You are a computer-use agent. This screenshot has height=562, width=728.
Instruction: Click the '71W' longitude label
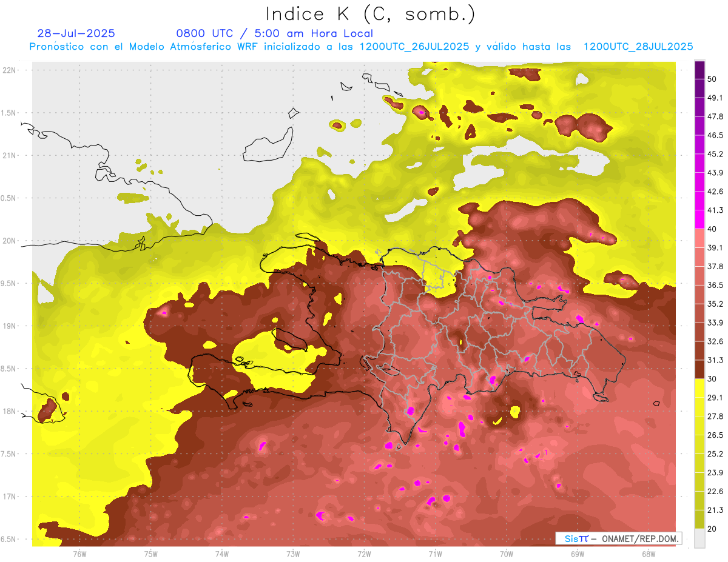tap(435, 554)
